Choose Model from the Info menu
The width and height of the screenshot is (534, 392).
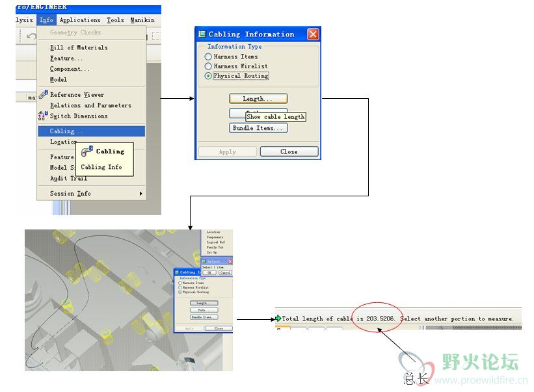(59, 79)
